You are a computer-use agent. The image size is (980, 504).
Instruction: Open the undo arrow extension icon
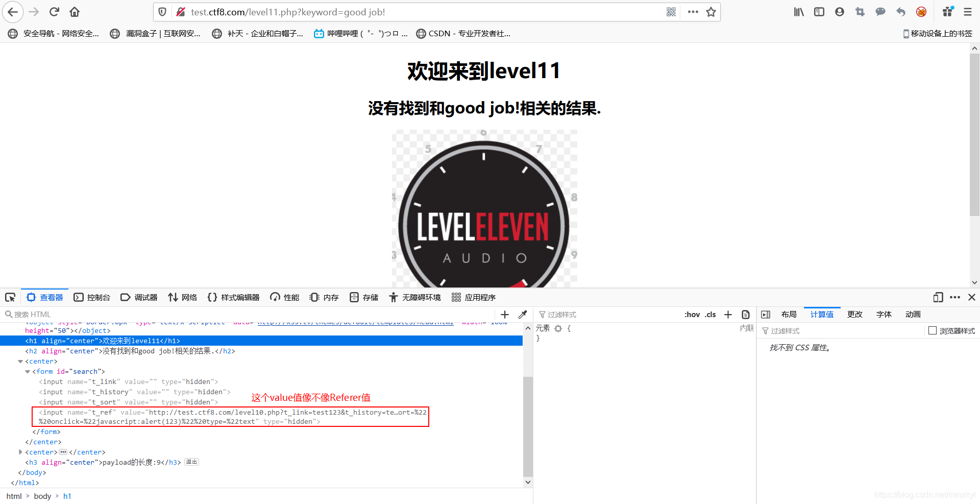click(x=901, y=12)
